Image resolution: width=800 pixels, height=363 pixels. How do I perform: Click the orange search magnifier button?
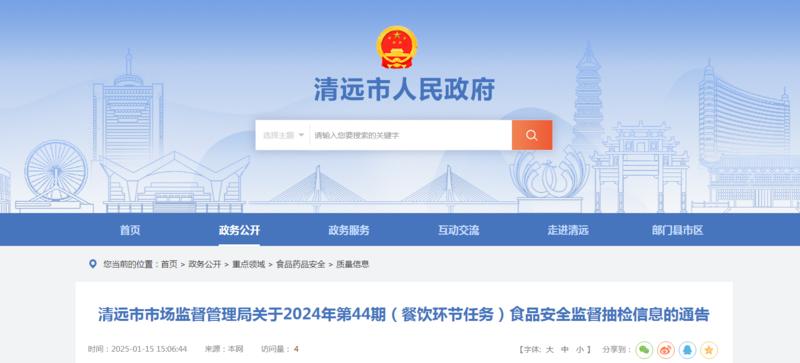532,135
